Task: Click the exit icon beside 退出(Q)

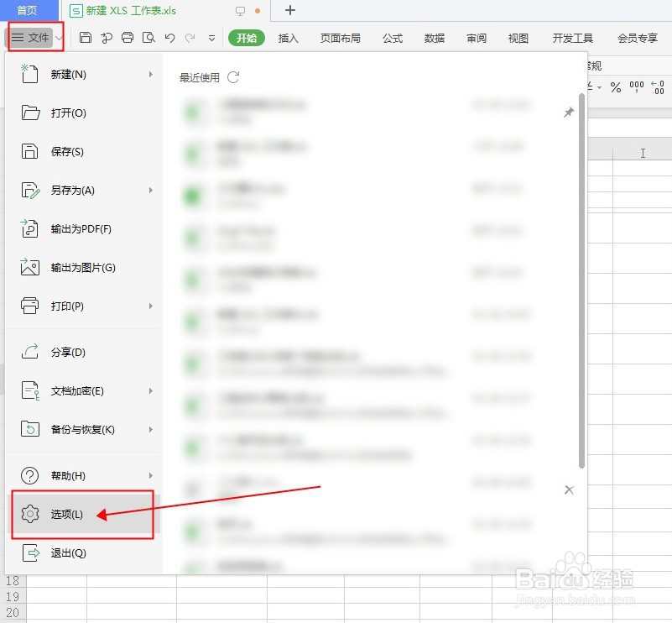Action: point(30,553)
